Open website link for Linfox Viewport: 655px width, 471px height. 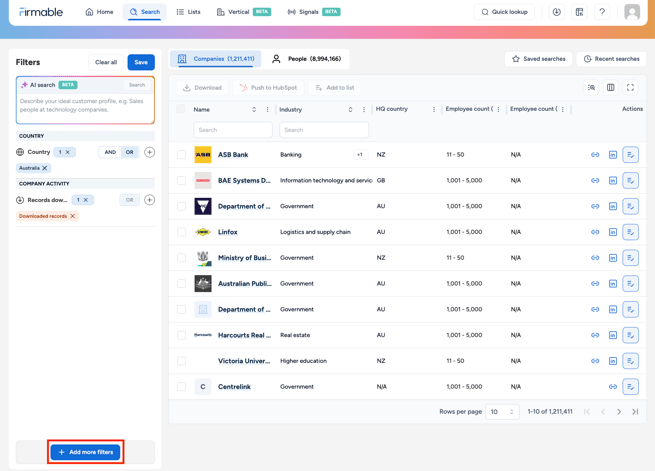595,232
